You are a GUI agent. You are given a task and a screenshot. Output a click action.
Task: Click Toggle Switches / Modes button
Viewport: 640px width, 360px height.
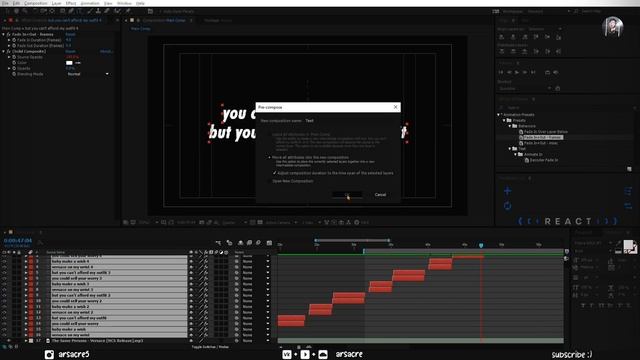[210, 347]
